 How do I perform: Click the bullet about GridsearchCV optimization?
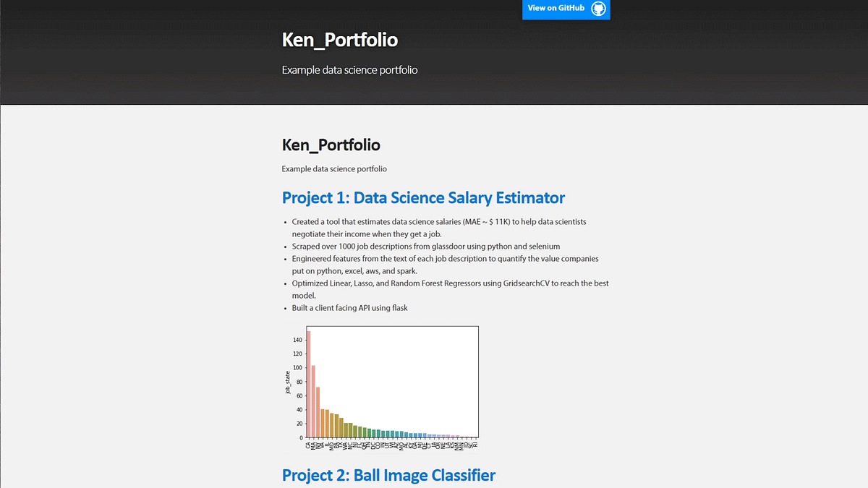tap(450, 283)
